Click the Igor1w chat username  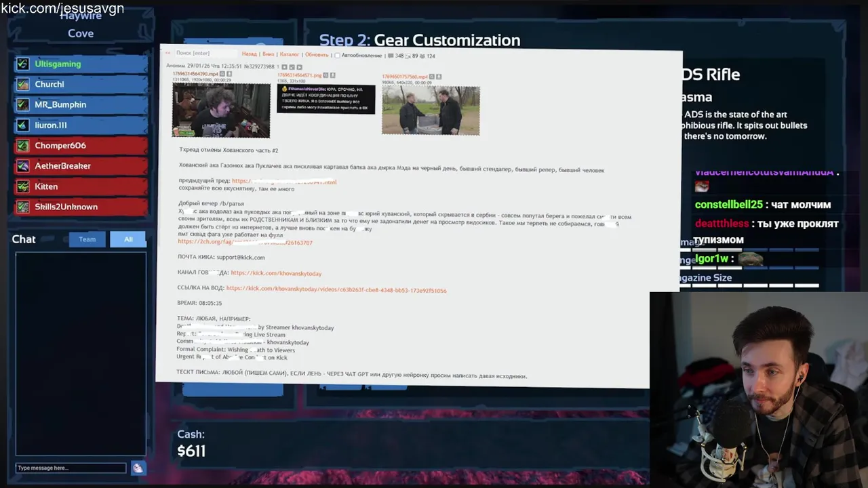[x=711, y=259]
